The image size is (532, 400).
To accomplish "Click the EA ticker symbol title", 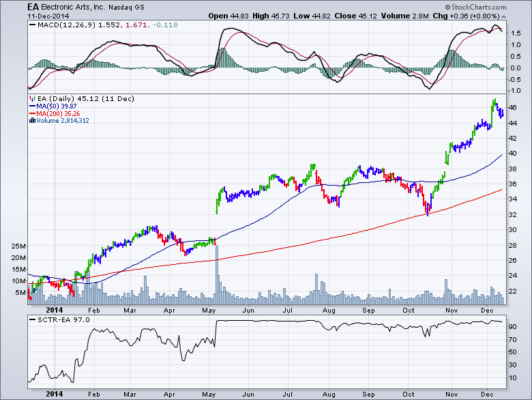I will pyautogui.click(x=33, y=7).
